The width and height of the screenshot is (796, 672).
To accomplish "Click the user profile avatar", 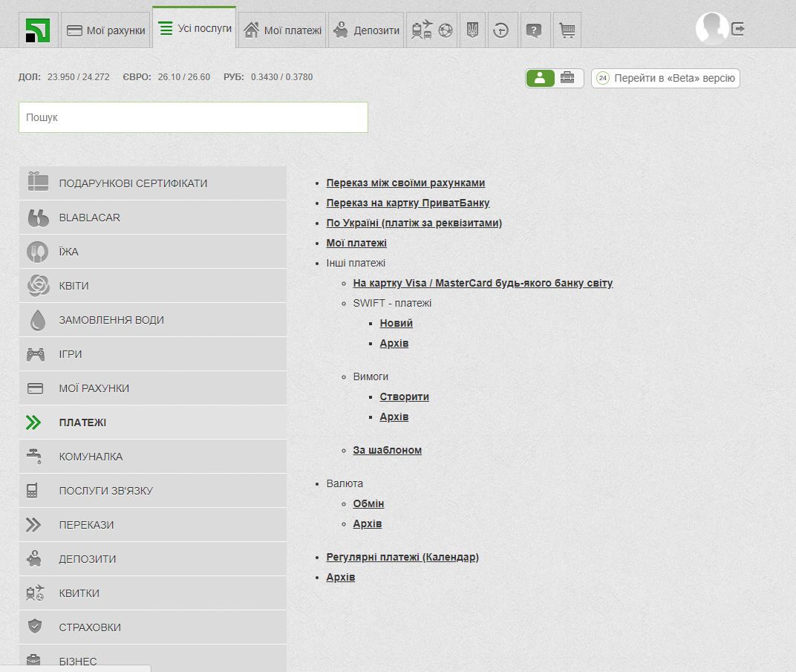I will click(711, 29).
